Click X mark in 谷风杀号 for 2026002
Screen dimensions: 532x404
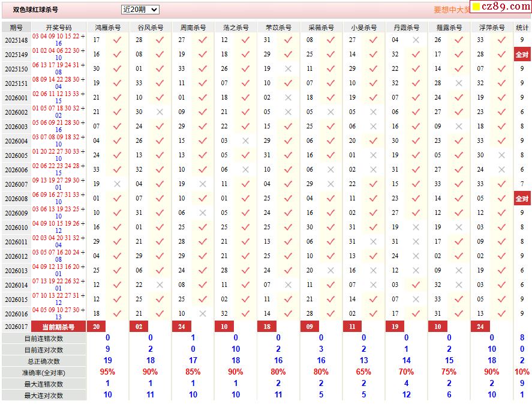pyautogui.click(x=160, y=112)
